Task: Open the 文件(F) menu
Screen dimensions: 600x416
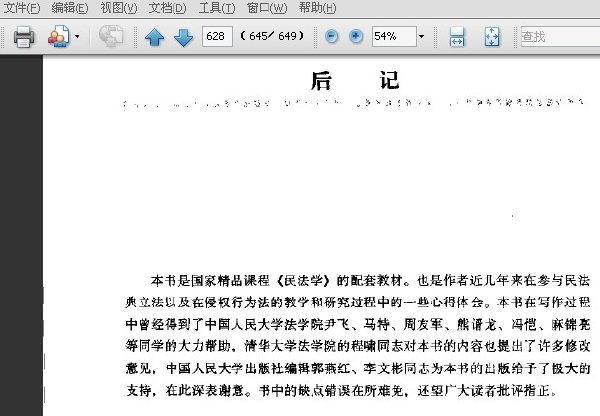Action: pyautogui.click(x=21, y=8)
